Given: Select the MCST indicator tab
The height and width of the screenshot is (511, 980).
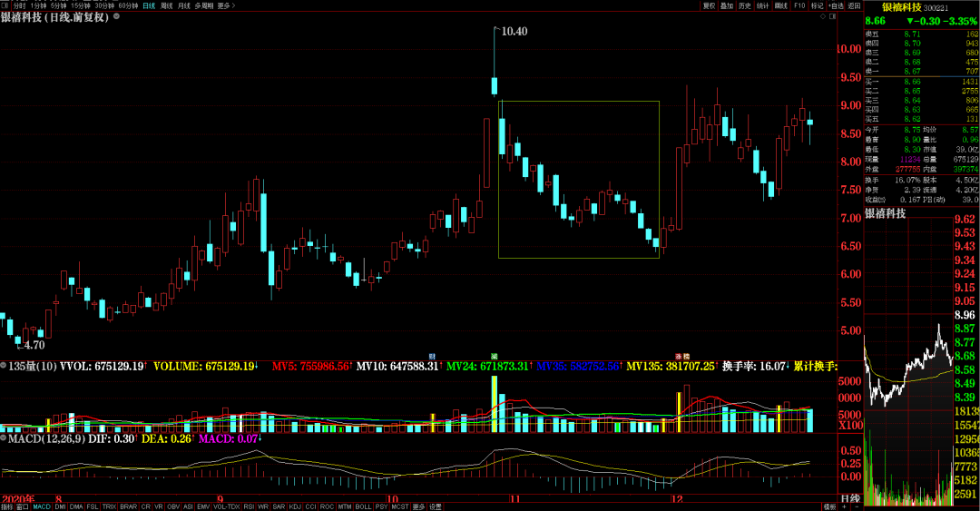Looking at the screenshot, I should 399,506.
